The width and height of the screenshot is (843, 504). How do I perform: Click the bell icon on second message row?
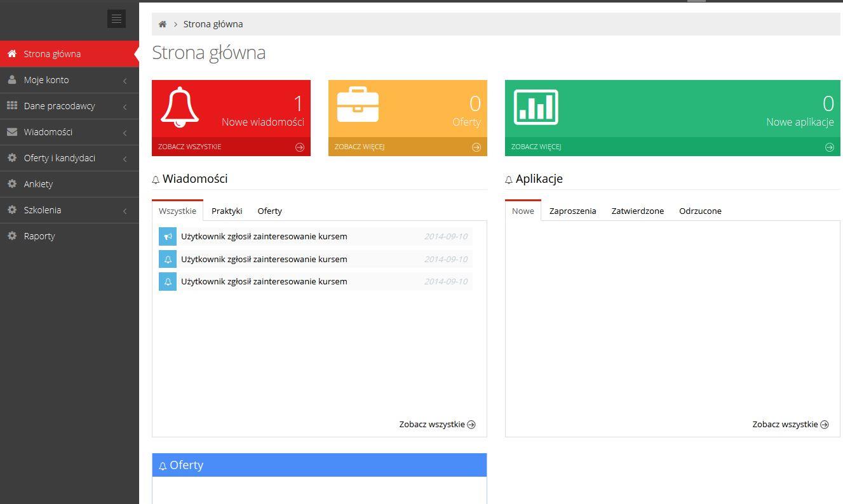(168, 259)
